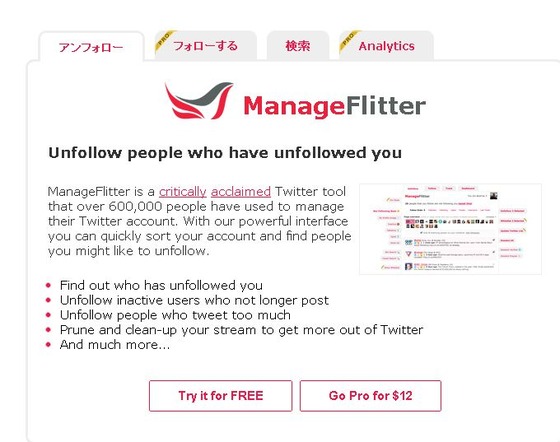Click "Prune and clean-up your stream" bullet
Viewport: 560px width, 442px height.
click(x=241, y=330)
